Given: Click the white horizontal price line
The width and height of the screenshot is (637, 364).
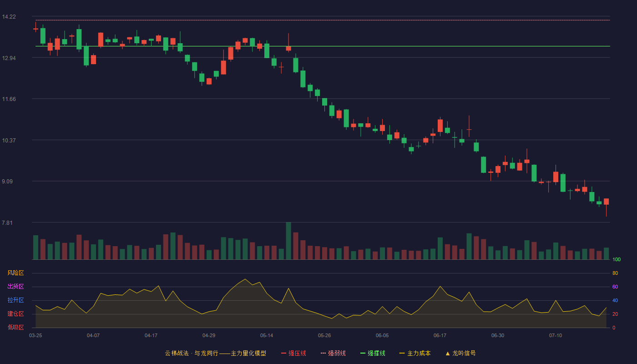Looking at the screenshot, I should [323, 46].
